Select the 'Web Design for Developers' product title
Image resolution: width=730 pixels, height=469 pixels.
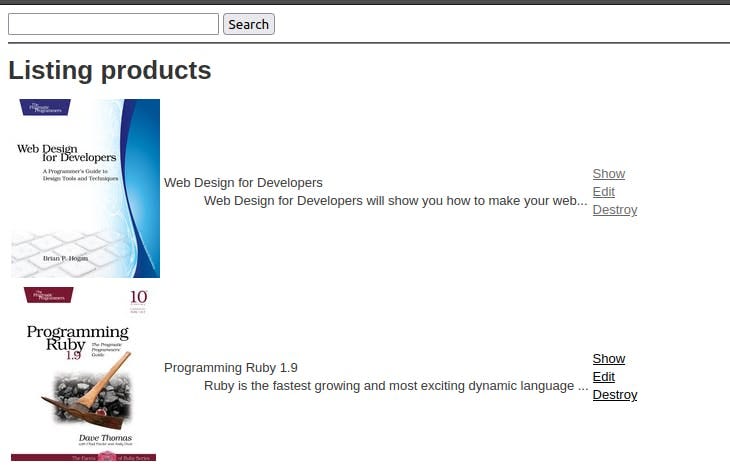(243, 183)
